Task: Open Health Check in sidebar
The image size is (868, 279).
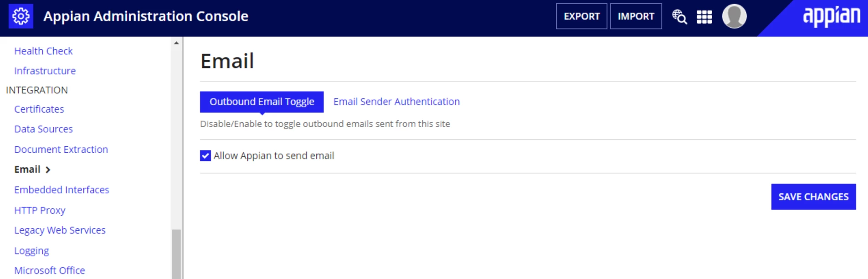Action: click(43, 51)
